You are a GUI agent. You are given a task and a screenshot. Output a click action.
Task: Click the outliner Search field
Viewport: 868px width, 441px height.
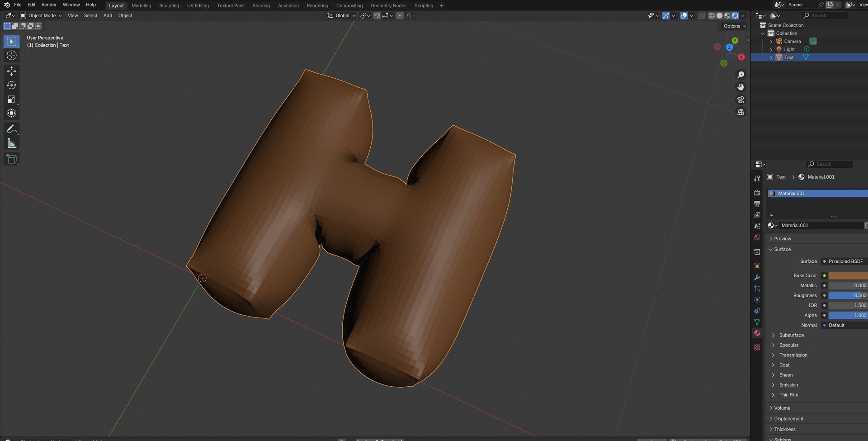pos(825,15)
